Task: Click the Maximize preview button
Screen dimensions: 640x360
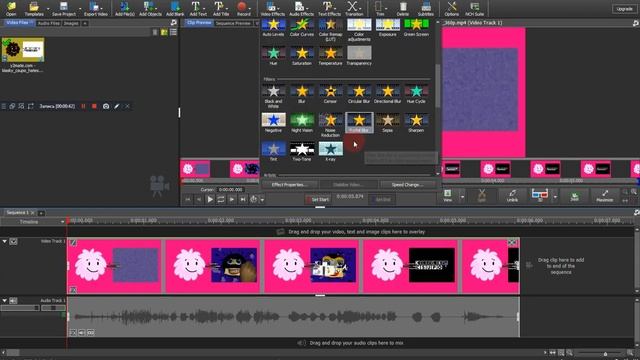Action: [604, 196]
